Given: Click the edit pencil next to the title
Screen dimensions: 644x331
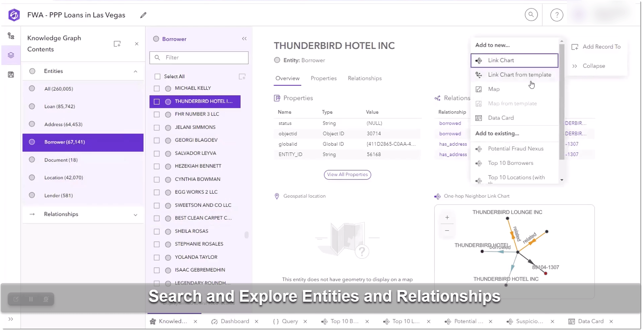Looking at the screenshot, I should point(143,15).
